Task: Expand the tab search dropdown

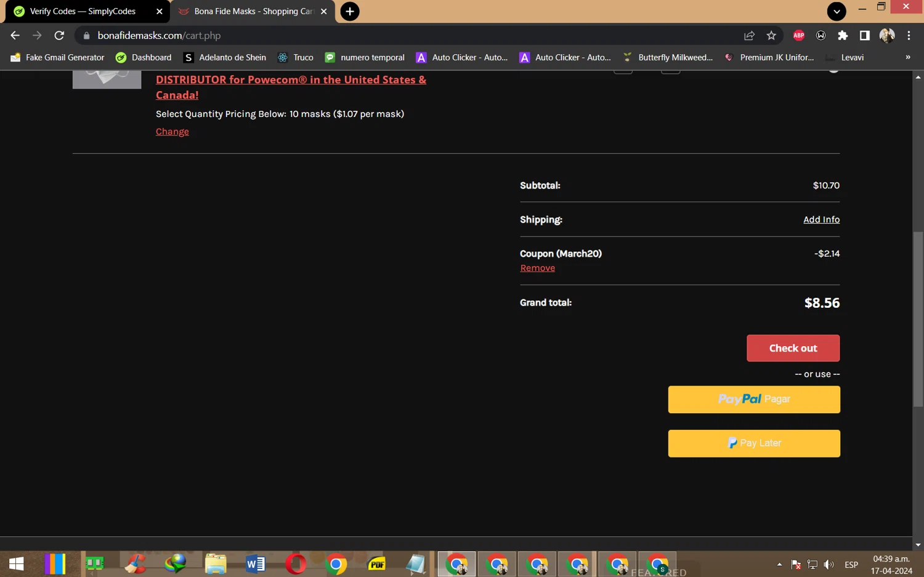Action: click(836, 11)
